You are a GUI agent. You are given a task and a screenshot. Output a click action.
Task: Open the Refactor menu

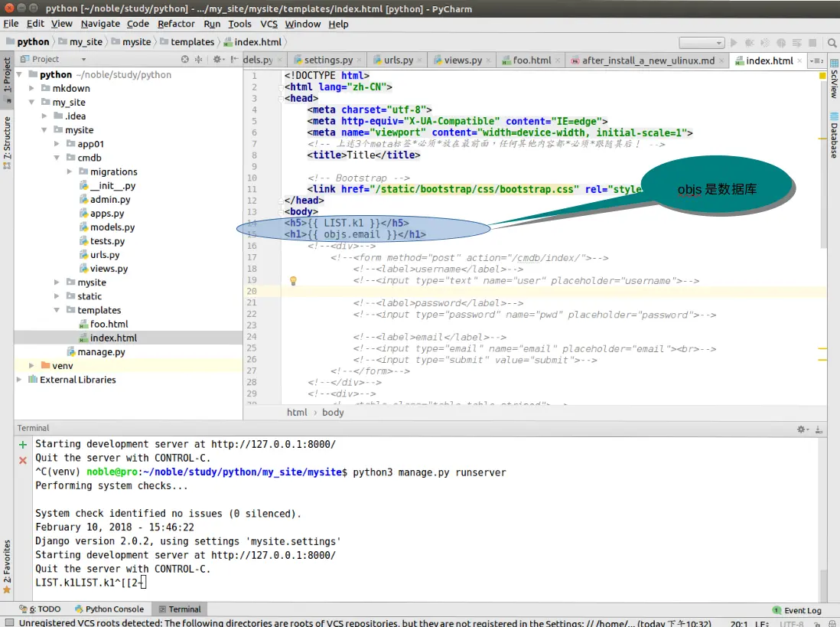pyautogui.click(x=176, y=24)
